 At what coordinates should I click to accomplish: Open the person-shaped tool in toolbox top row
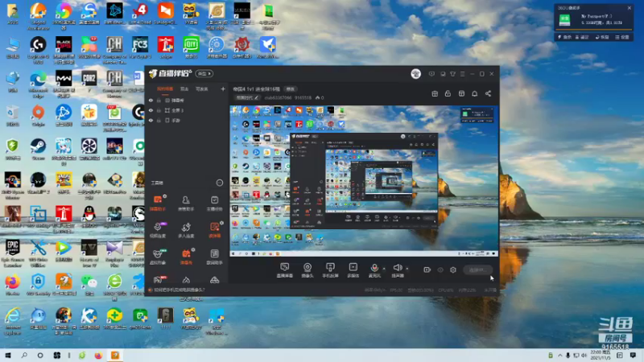tap(186, 203)
